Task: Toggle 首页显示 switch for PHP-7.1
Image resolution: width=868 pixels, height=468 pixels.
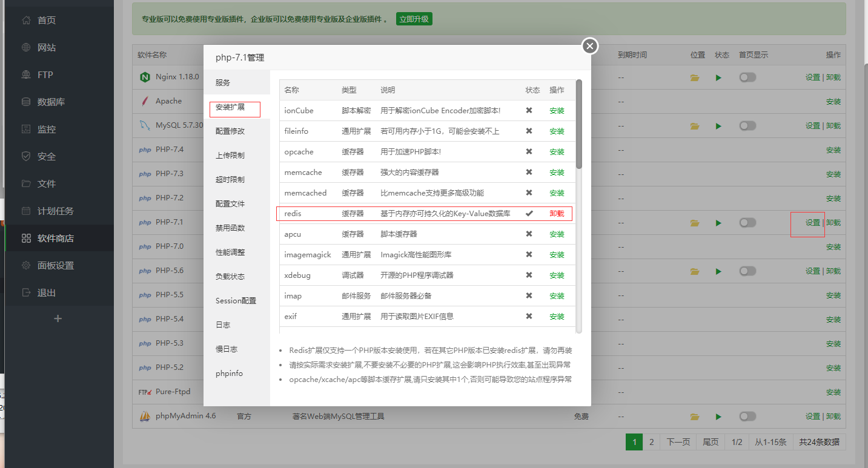Action: click(747, 222)
